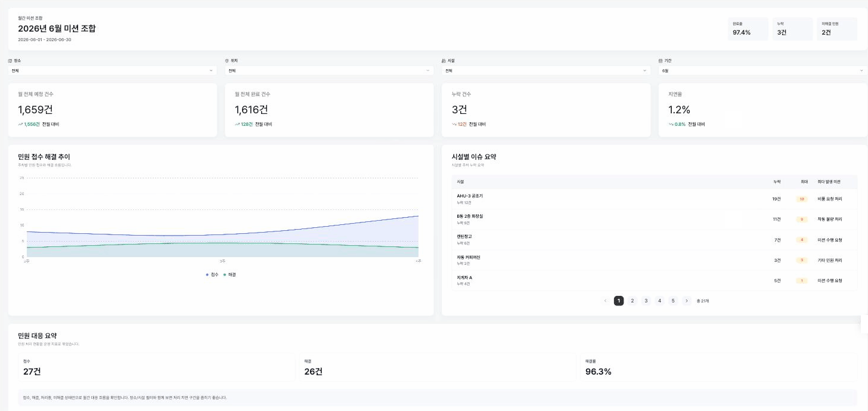Click 기타 민원 처리 mission text

point(830,260)
